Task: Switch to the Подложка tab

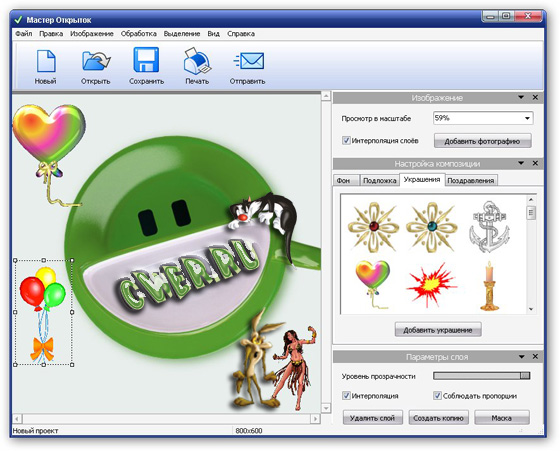Action: (379, 181)
